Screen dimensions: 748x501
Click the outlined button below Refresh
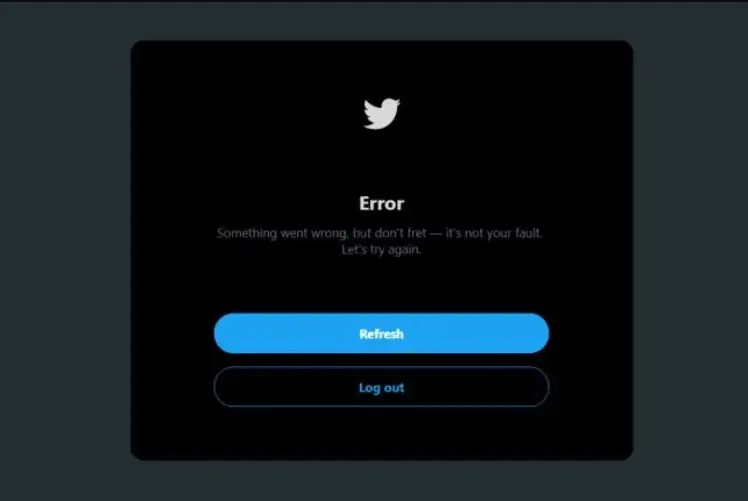click(x=381, y=387)
